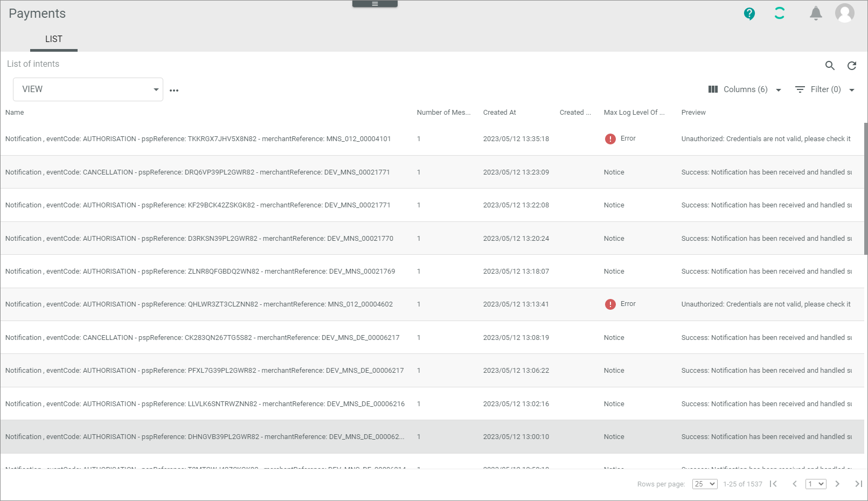
Task: Open the notifications bell
Action: pos(816,13)
